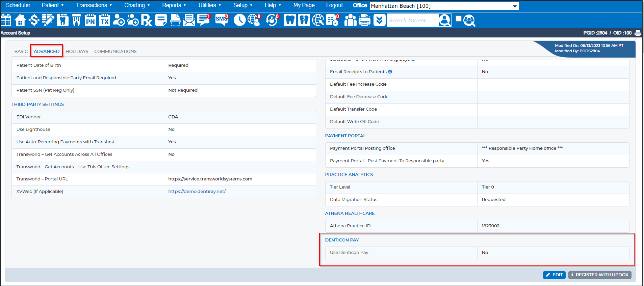Click the group search magnifier icon
Viewport: 644px width, 286px height.
(469, 21)
